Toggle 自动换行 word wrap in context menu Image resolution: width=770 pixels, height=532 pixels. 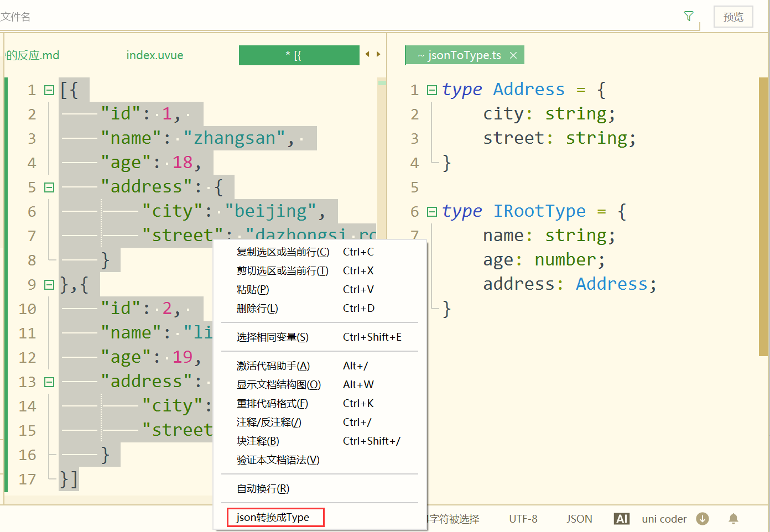point(263,489)
